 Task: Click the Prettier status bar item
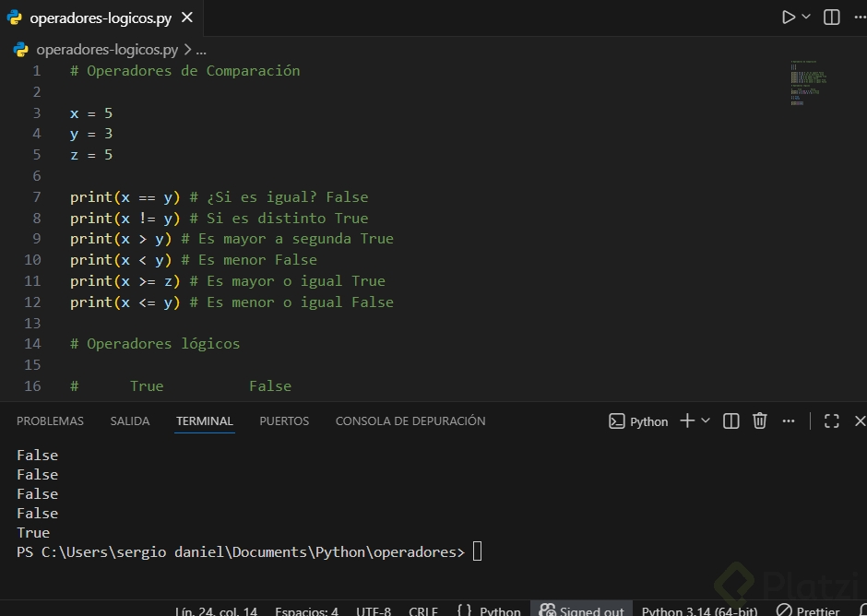pos(808,611)
